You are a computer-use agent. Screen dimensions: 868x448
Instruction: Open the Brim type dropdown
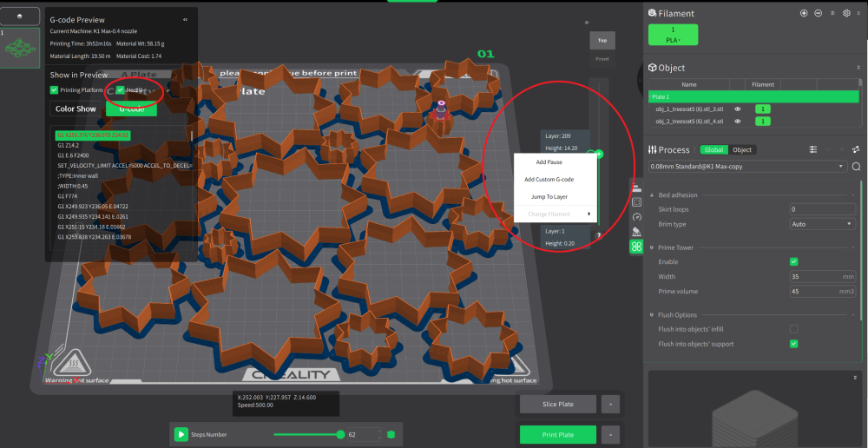click(823, 224)
